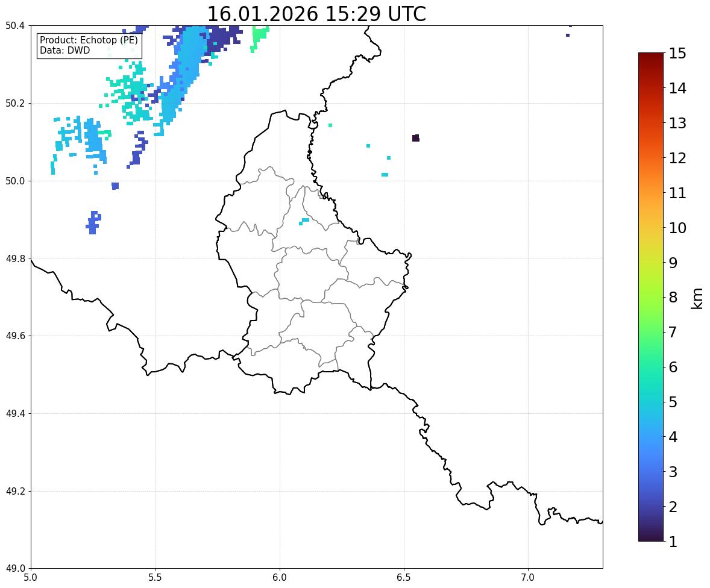
Task: Click the longitude tick label "5.0"
Action: pos(31,578)
